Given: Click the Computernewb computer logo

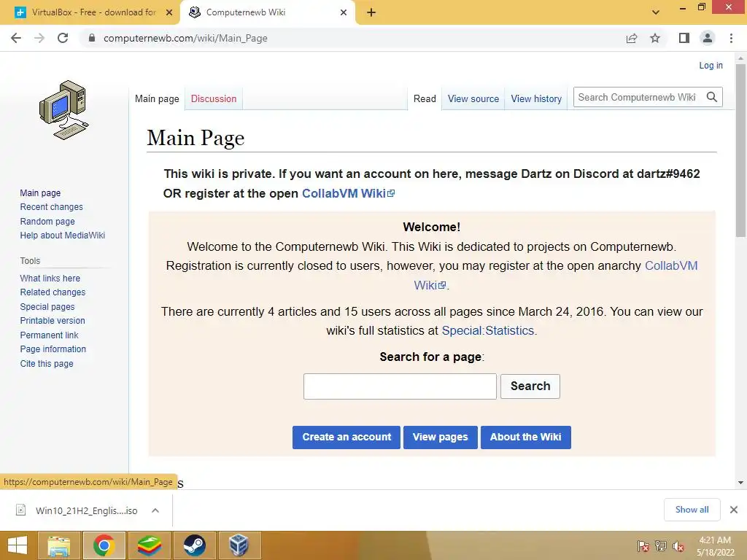Looking at the screenshot, I should point(64,110).
